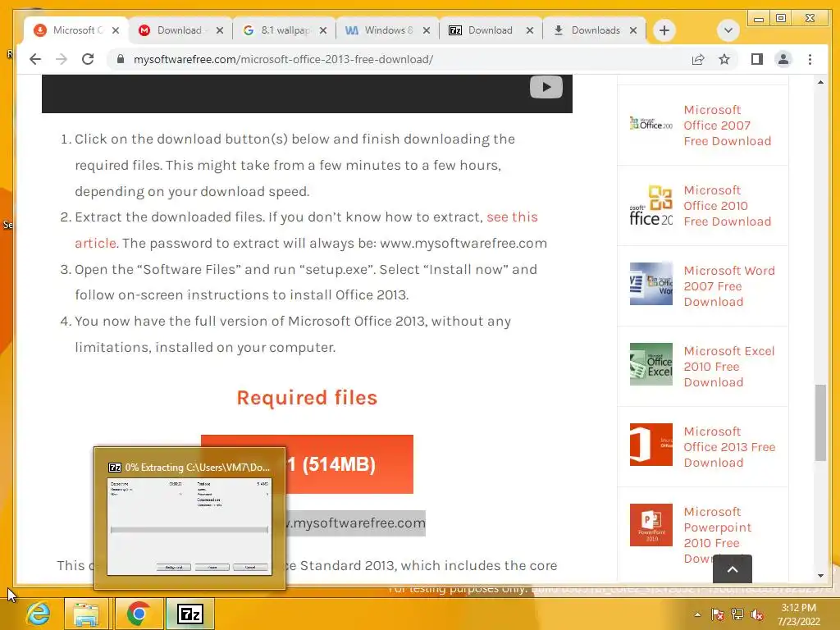Viewport: 840px width, 630px height.
Task: Open Microsoft Office 2007 Free Download link
Action: pos(727,126)
